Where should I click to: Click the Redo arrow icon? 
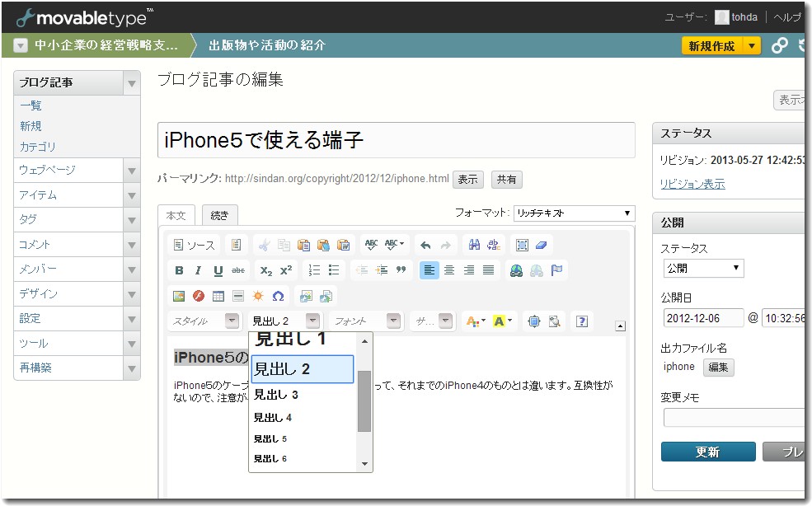pyautogui.click(x=445, y=245)
